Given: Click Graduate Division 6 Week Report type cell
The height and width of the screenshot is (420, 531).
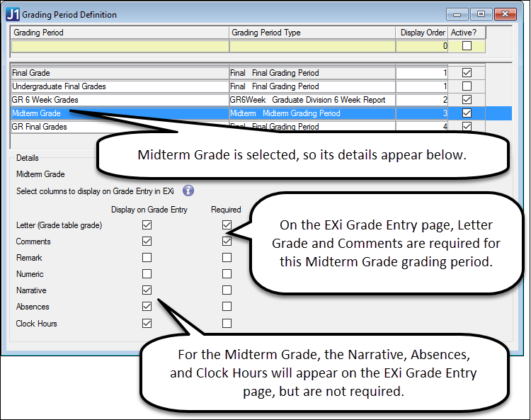Looking at the screenshot, I should [312, 100].
